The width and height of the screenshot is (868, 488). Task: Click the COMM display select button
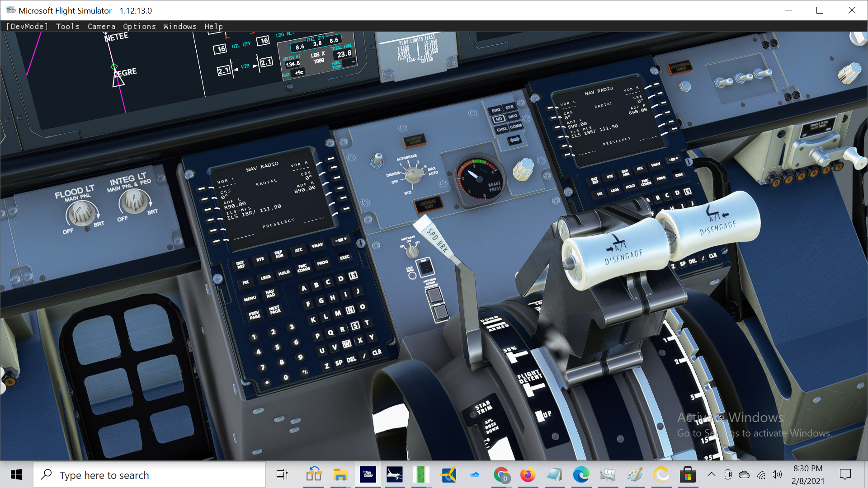click(x=516, y=126)
